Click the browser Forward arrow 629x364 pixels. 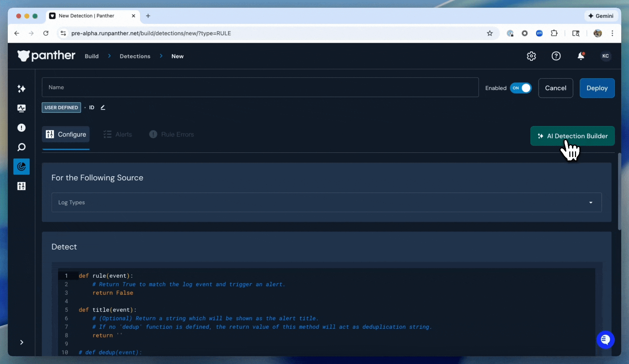click(x=31, y=33)
